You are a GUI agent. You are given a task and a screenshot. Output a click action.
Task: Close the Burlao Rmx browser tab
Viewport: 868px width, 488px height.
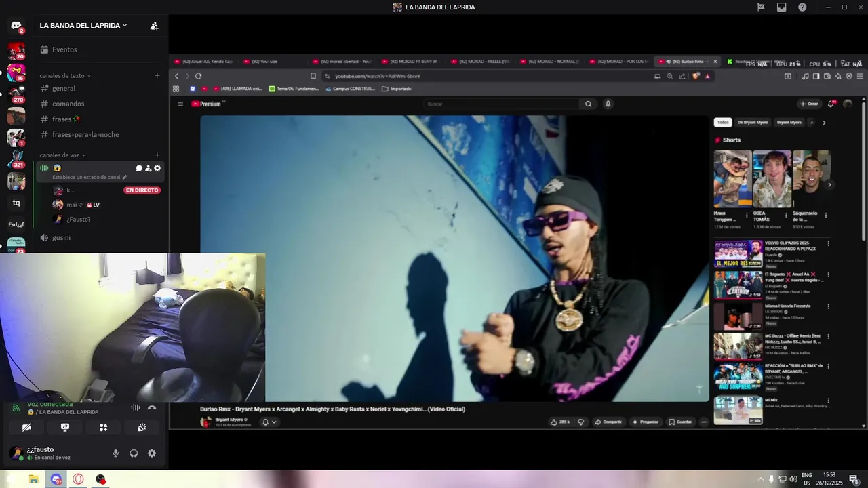(715, 62)
